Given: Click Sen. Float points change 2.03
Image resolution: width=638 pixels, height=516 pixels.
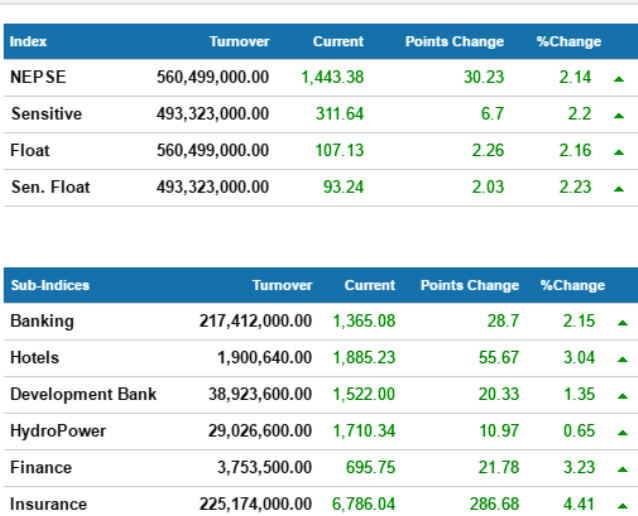Looking at the screenshot, I should tap(488, 187).
